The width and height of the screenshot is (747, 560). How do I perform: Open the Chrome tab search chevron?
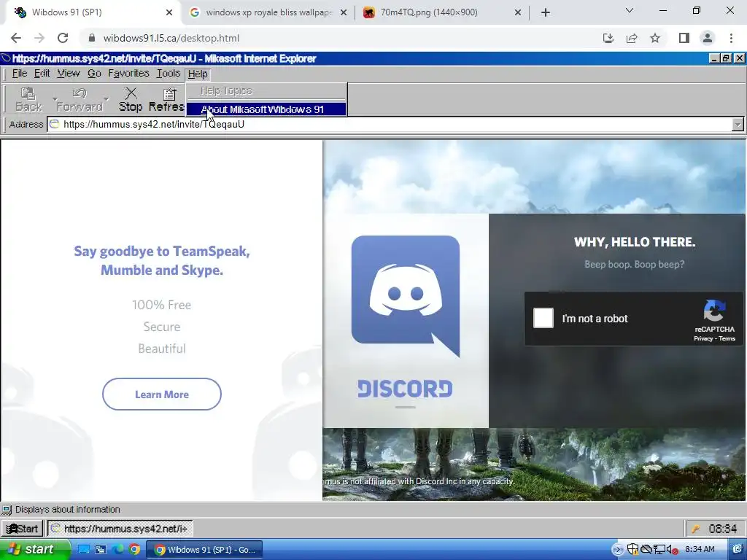(x=630, y=11)
